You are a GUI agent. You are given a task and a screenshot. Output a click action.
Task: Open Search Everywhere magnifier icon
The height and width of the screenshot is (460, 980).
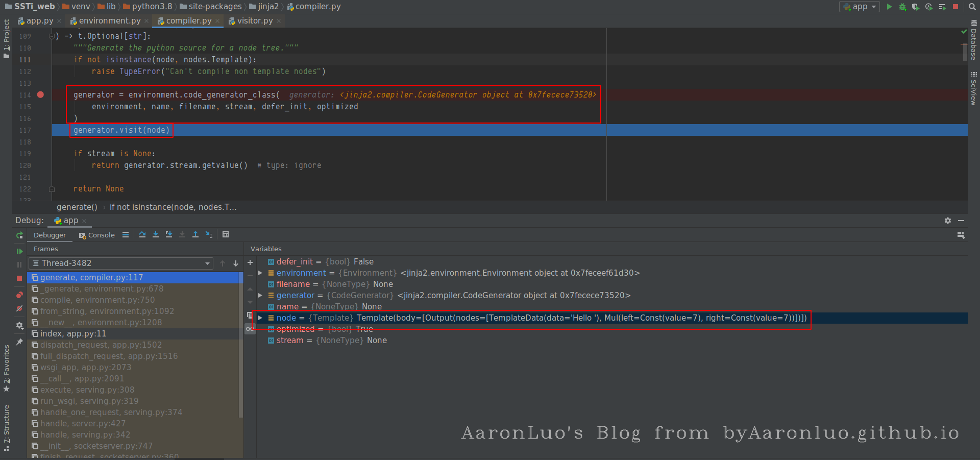[x=972, y=7]
